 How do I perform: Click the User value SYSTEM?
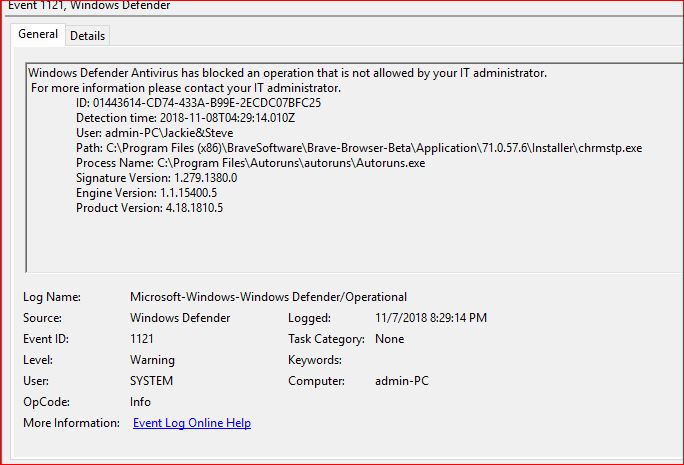point(151,381)
